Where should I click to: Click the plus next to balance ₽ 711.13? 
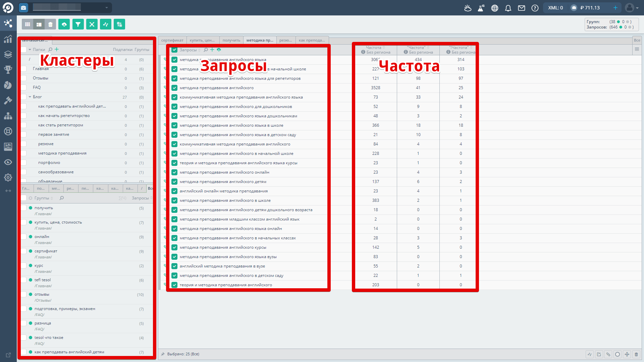615,8
